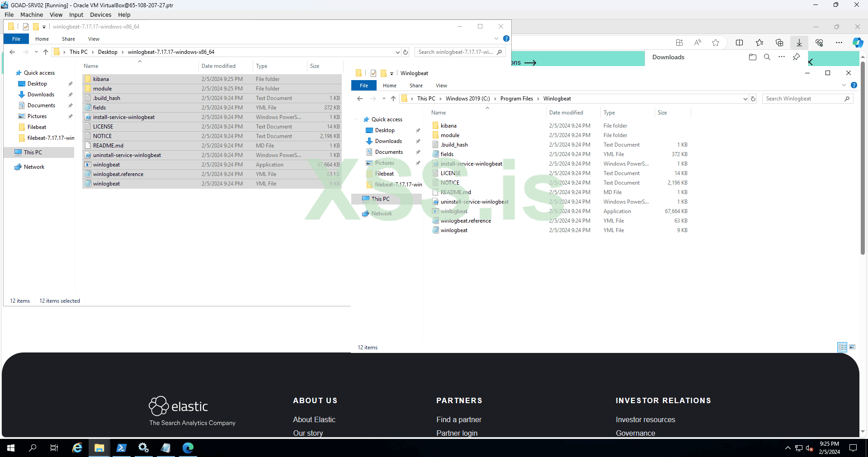Select Windows 2019 (C:) in the address breadcrumb
The height and width of the screenshot is (457, 868).
[x=467, y=99]
